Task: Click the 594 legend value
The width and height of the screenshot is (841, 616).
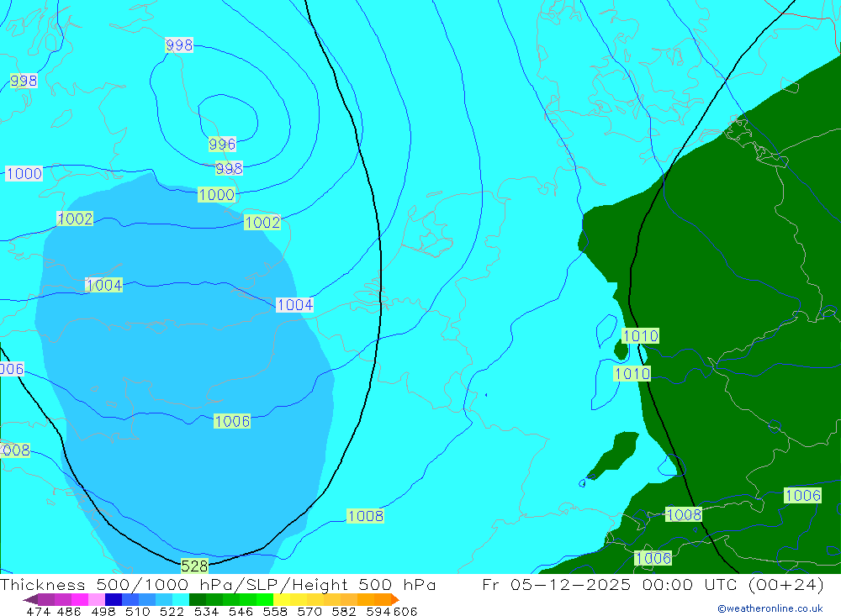Action: click(378, 611)
